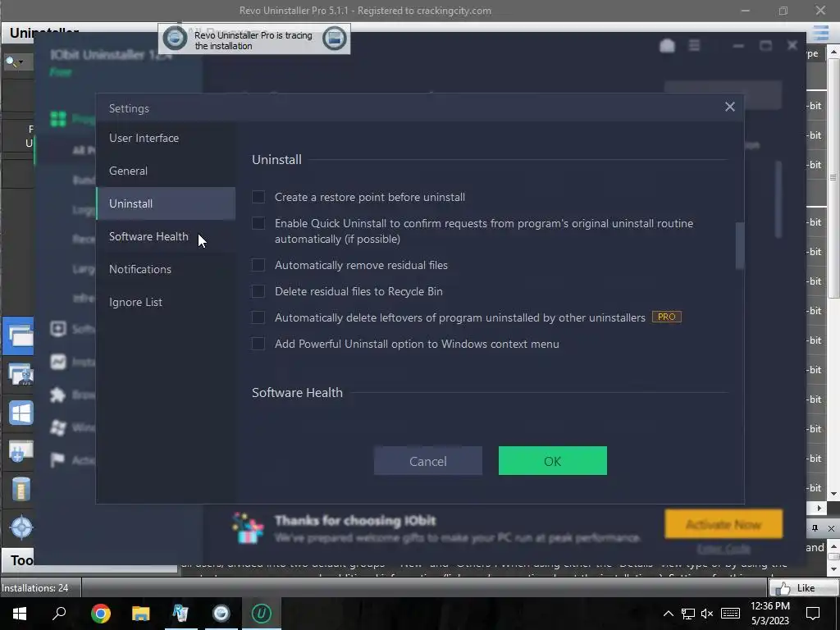The width and height of the screenshot is (840, 630).
Task: Click the muted volume tray icon
Action: pos(707,614)
